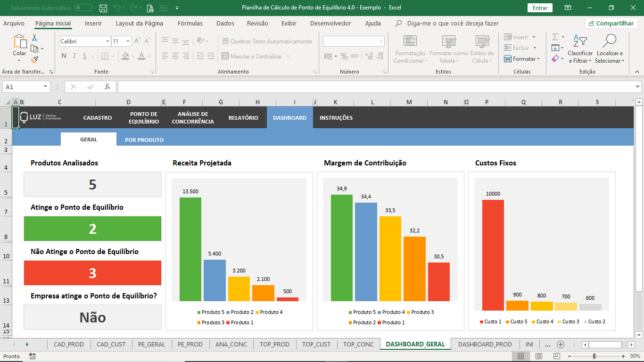
Task: Click the Format Painter brush icon
Action: [x=34, y=59]
